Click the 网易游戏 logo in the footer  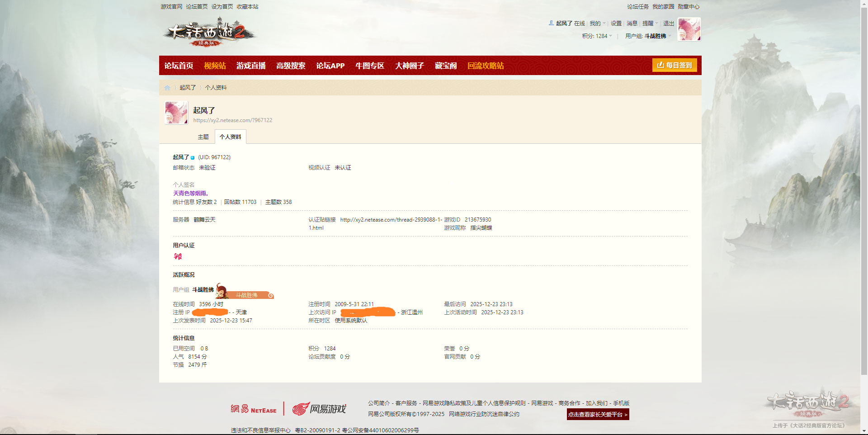[319, 409]
